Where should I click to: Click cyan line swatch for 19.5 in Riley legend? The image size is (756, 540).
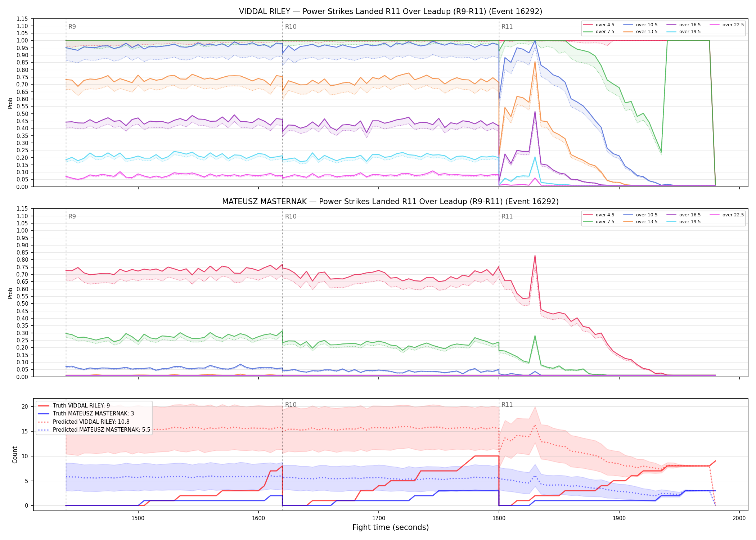[x=671, y=32]
